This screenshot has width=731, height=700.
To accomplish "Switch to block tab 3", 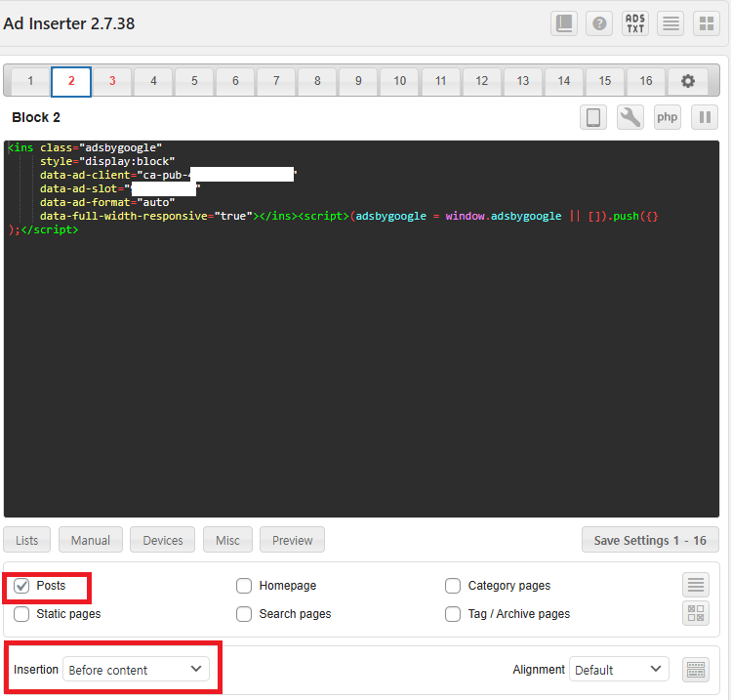I will tap(112, 81).
